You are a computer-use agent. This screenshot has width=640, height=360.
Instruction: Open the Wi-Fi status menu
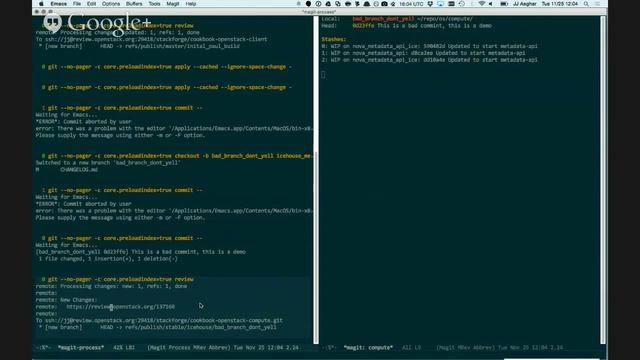(482, 4)
